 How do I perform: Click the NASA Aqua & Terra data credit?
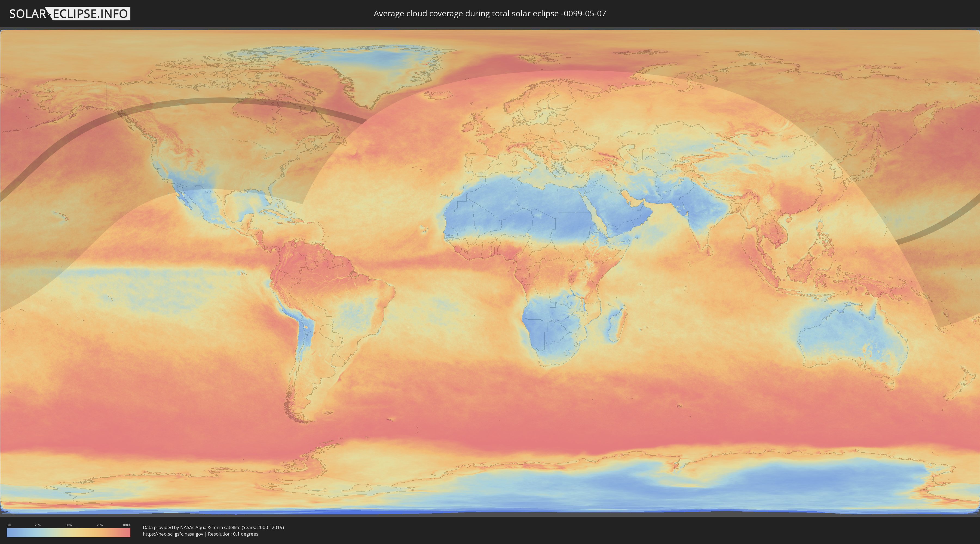click(213, 527)
